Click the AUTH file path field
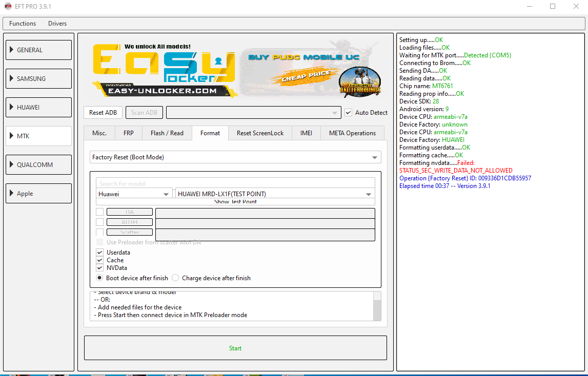The image size is (588, 376). (x=265, y=223)
